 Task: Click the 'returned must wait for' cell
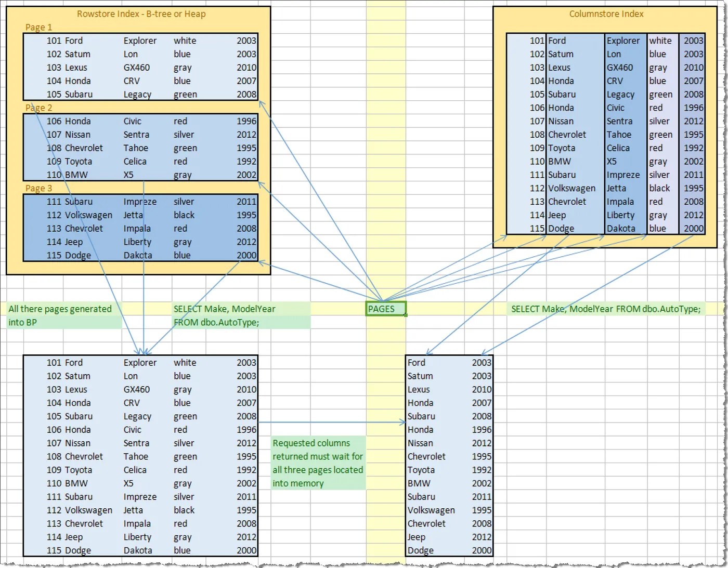click(x=318, y=456)
